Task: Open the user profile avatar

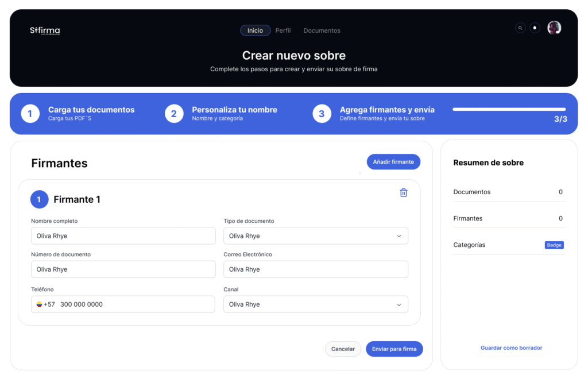Action: 554,28
